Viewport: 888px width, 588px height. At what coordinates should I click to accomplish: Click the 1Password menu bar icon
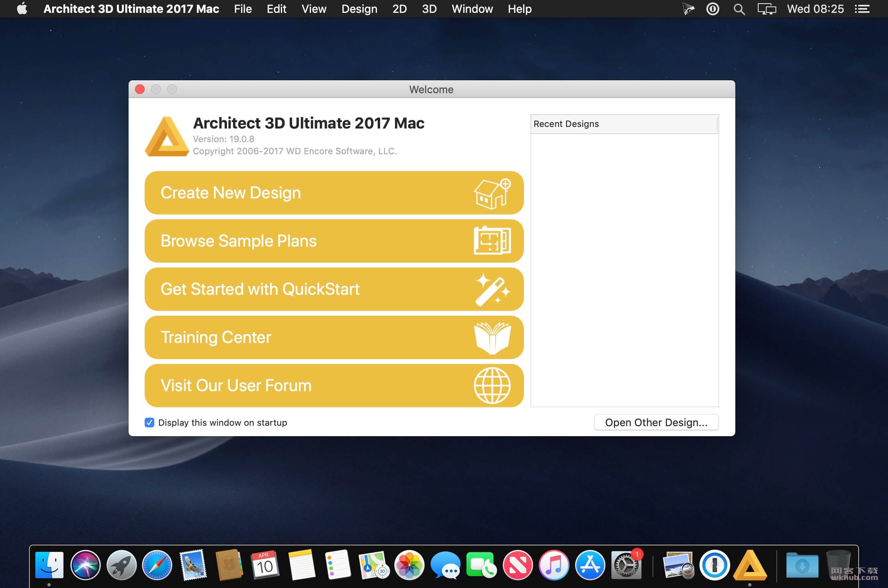tap(712, 9)
